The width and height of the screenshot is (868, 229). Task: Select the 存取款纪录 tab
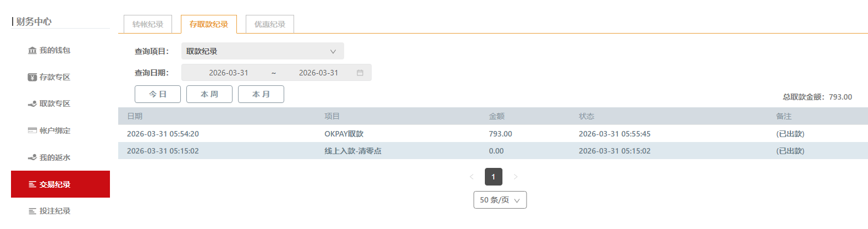point(209,24)
